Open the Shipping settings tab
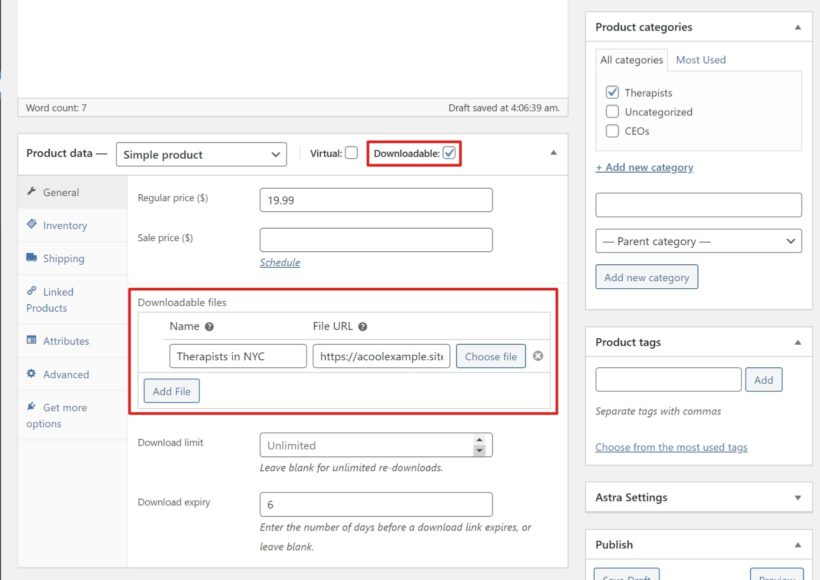The width and height of the screenshot is (820, 580). 62,258
